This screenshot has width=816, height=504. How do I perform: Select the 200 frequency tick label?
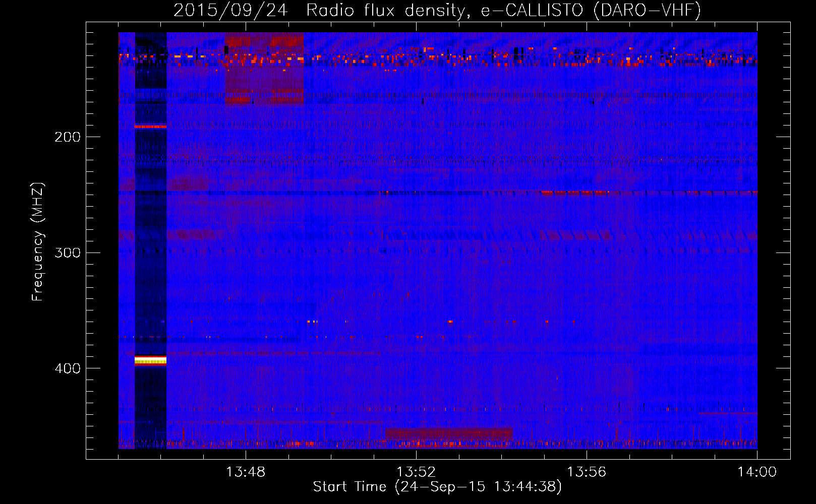tap(68, 137)
